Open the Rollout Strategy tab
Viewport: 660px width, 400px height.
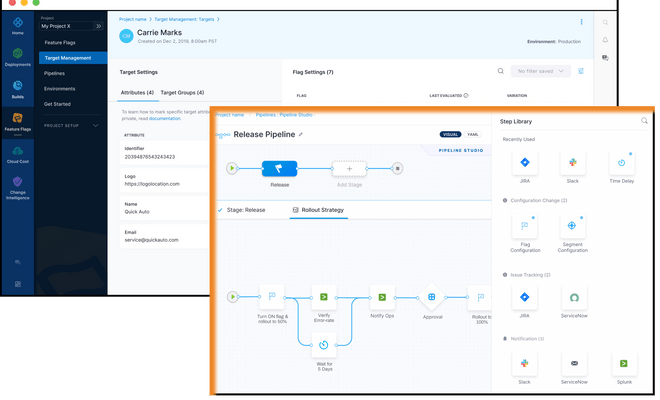(316, 211)
